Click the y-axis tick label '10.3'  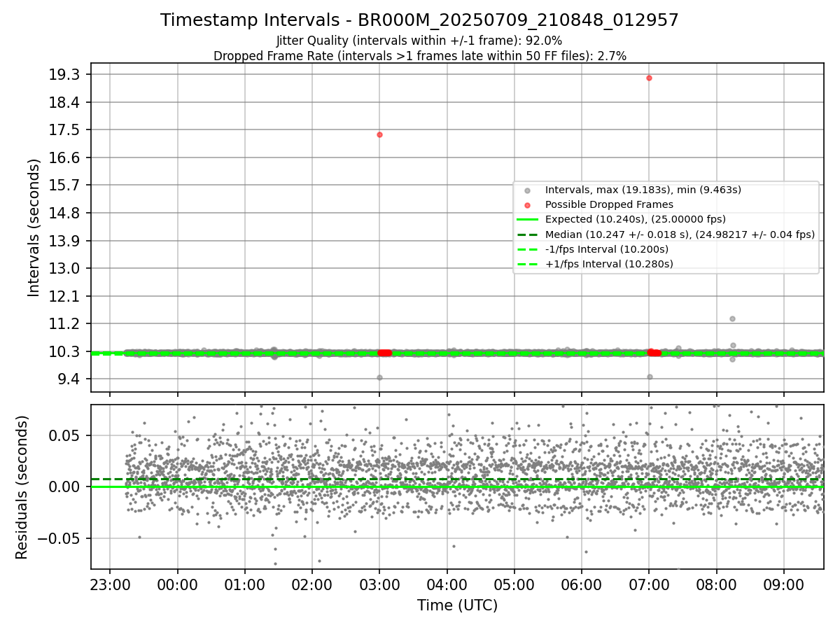[x=66, y=351]
